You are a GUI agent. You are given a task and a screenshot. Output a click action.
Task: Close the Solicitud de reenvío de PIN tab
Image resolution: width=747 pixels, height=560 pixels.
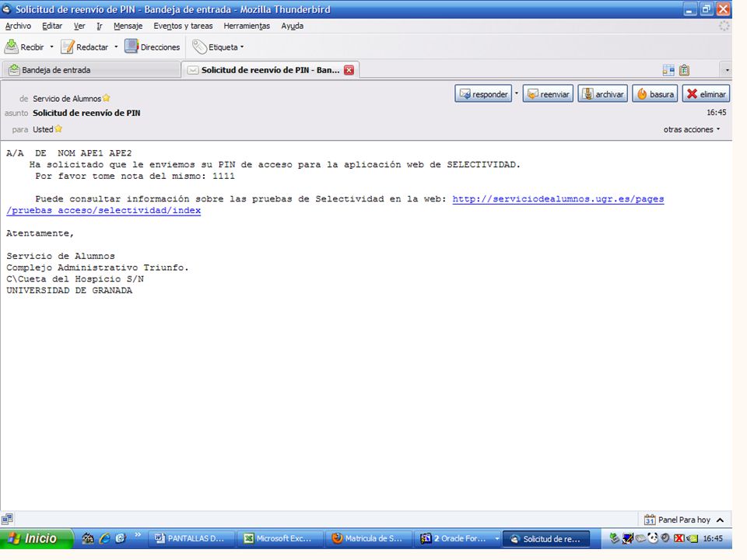click(349, 70)
